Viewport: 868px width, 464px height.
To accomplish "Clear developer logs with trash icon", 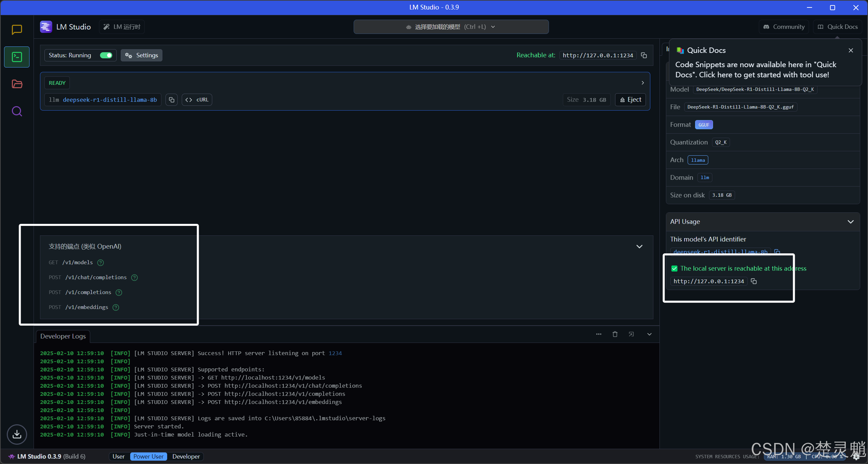I will pyautogui.click(x=615, y=334).
